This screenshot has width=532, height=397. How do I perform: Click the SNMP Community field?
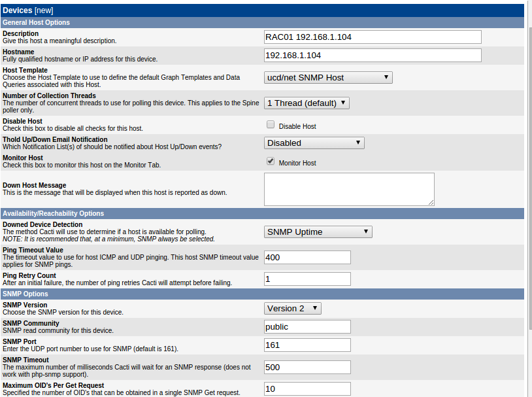coord(307,327)
